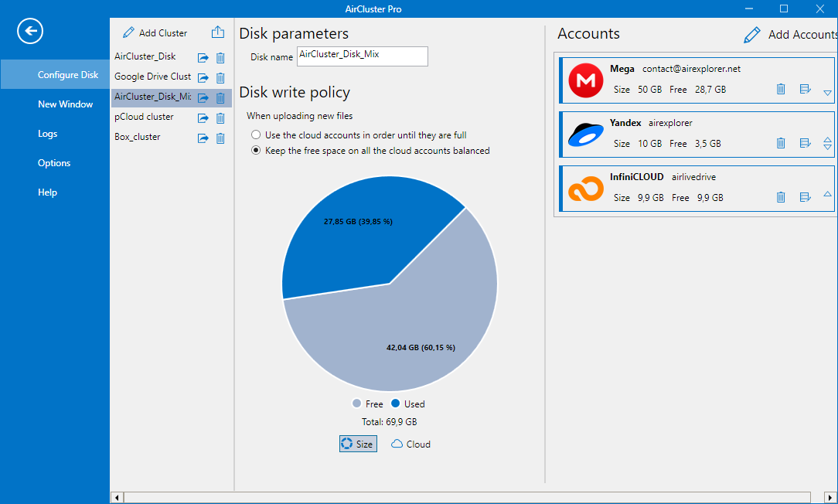Viewport: 838px width, 504px height.
Task: Remove Yandex account with trash icon
Action: 781,143
